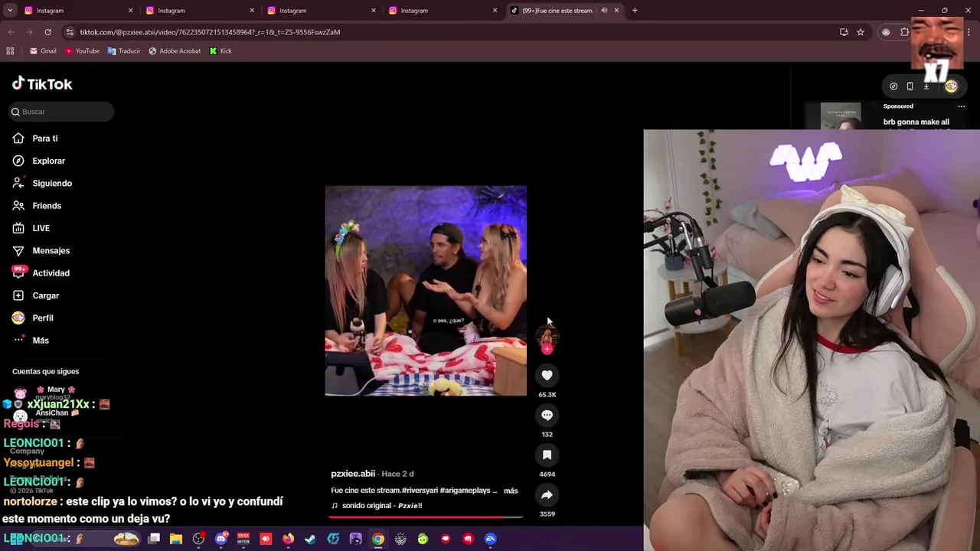Seek along the red video progress bar
The image size is (980, 551).
(x=426, y=517)
